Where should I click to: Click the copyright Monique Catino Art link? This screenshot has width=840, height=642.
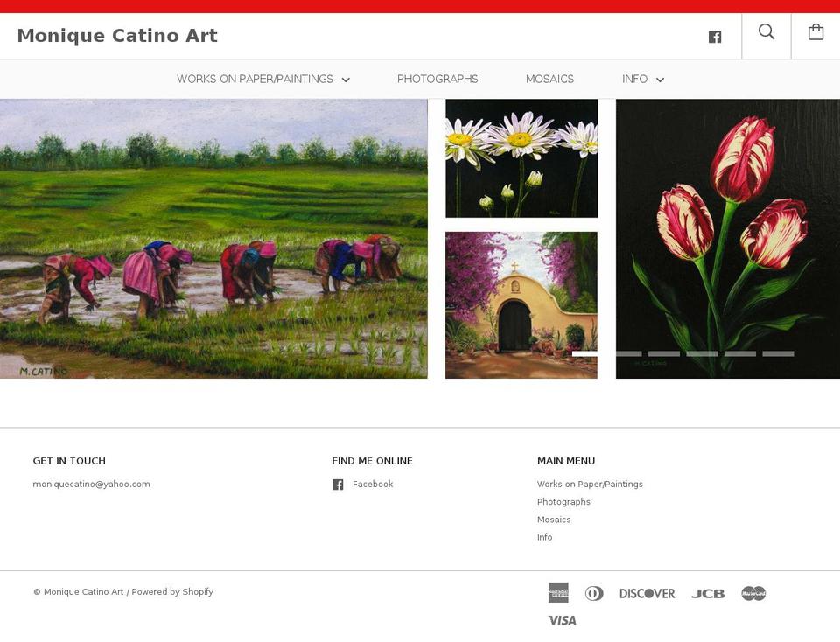point(84,591)
